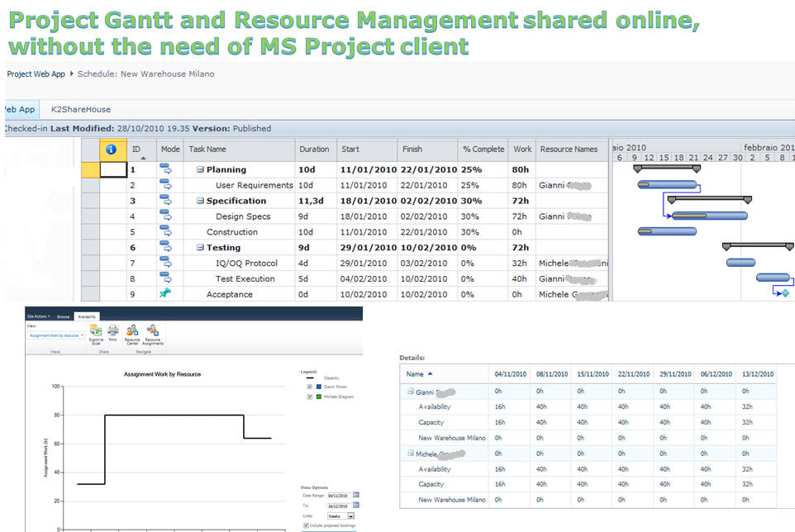Viewport: 795px width, 532px height.
Task: Collapse the Gianni resource details group
Action: (x=411, y=392)
